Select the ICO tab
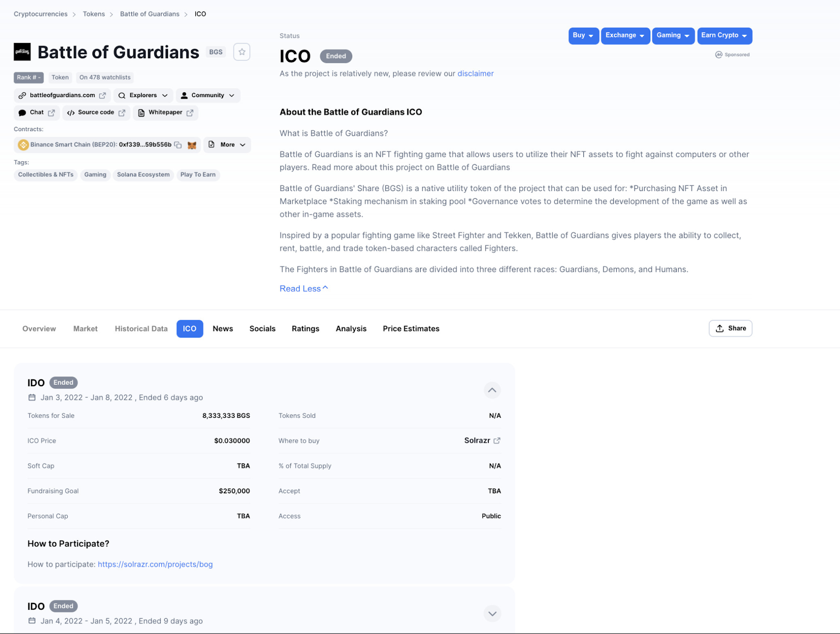This screenshot has width=840, height=634. [x=190, y=329]
